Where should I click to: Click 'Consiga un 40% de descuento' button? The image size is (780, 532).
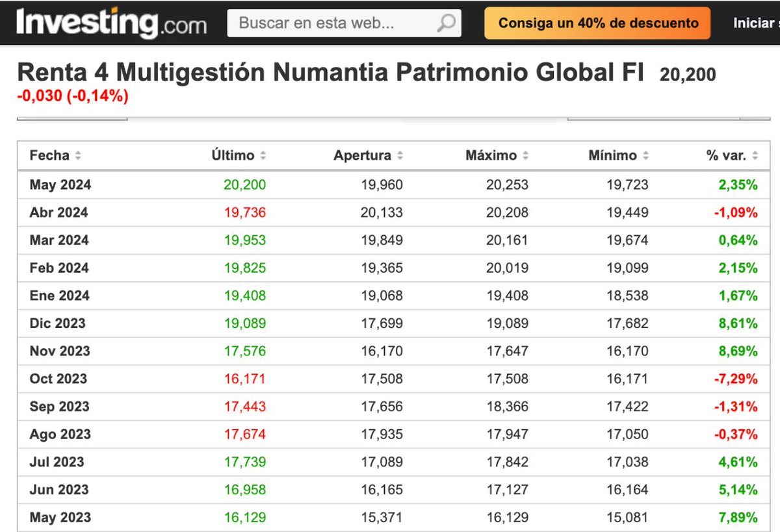[598, 23]
